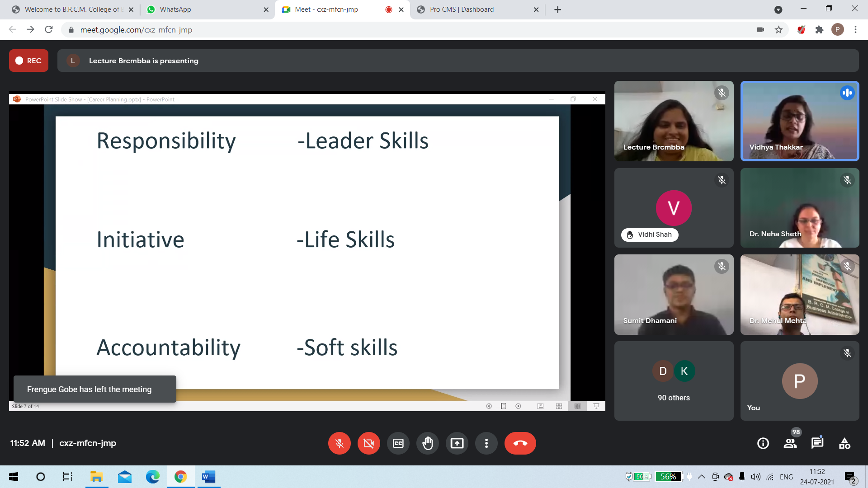The width and height of the screenshot is (868, 488).
Task: Show participants list with 98 badge
Action: click(x=790, y=443)
